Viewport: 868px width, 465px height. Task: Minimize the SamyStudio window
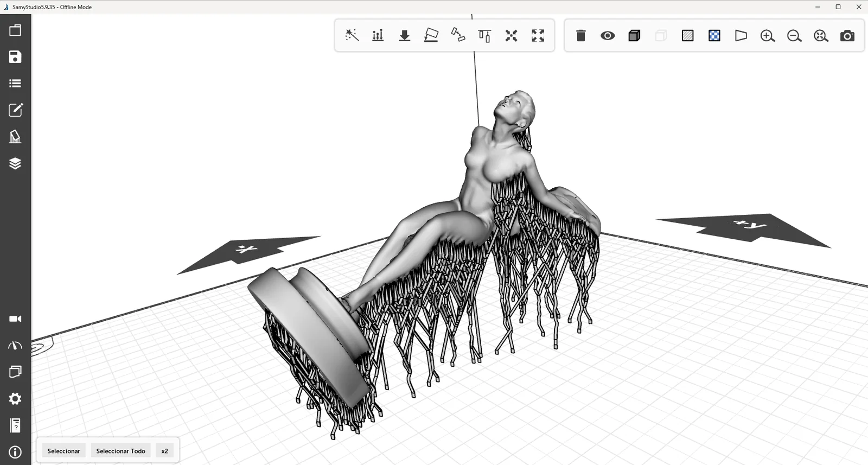pyautogui.click(x=818, y=7)
